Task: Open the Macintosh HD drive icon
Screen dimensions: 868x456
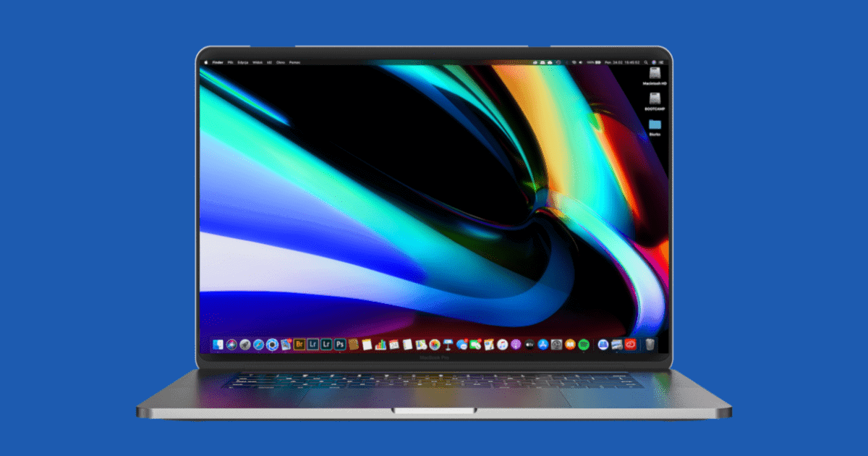Action: (655, 75)
